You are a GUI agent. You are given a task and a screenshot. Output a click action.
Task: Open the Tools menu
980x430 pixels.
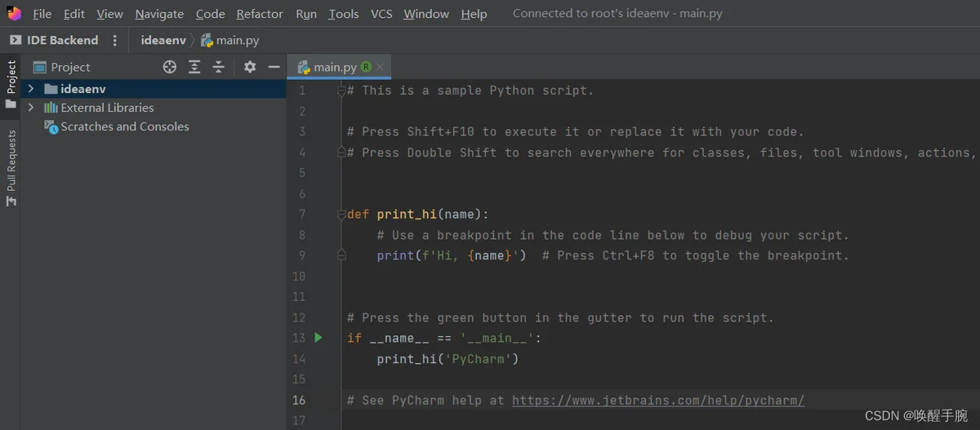coord(344,14)
